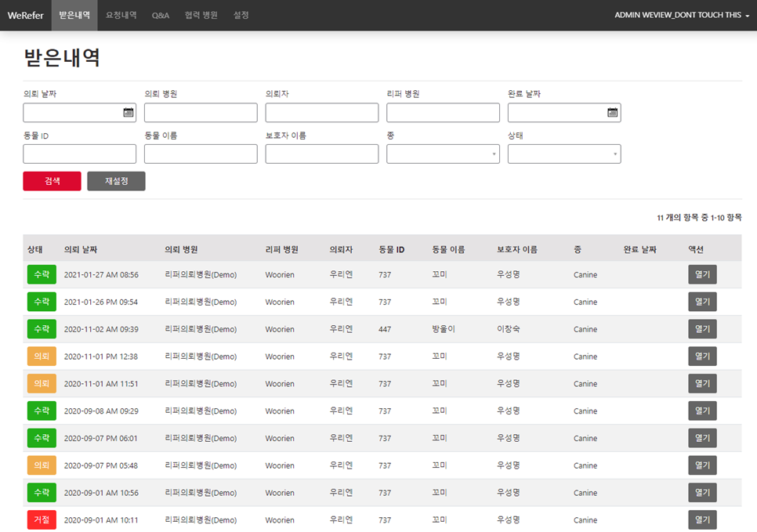
Task: Open record dated 2020-09-08 AM 09:29
Action: click(702, 411)
